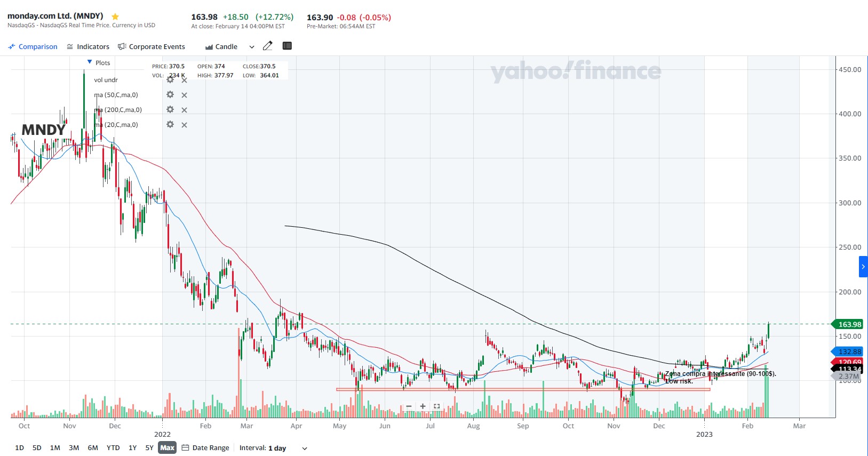This screenshot has width=868, height=456.
Task: Click the (+12.72%) percent change
Action: click(274, 17)
